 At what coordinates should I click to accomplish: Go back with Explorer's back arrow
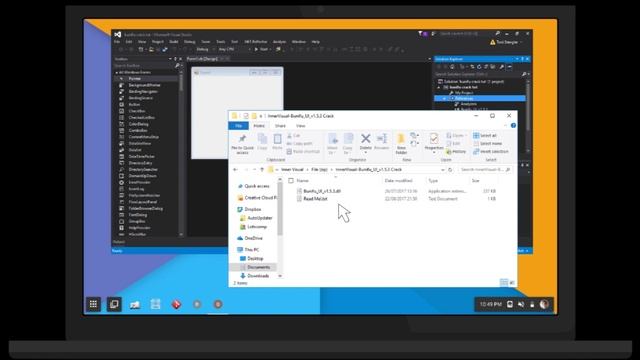click(236, 169)
